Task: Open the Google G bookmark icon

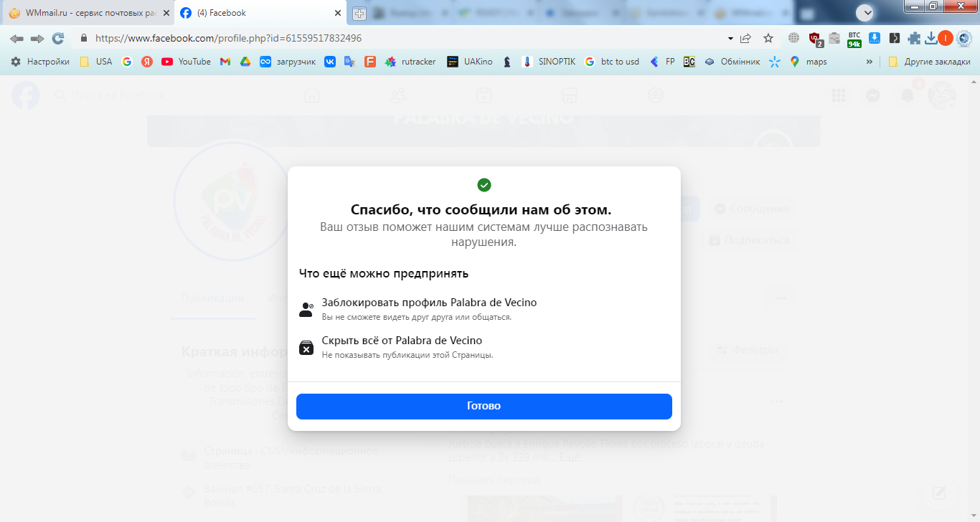Action: point(127,62)
